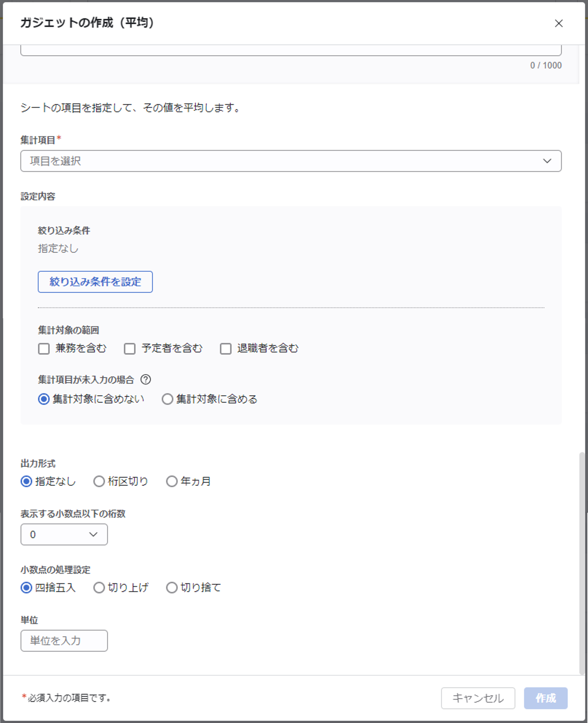The image size is (588, 723).
Task: Select 年ヵ月 output format
Action: pos(172,481)
